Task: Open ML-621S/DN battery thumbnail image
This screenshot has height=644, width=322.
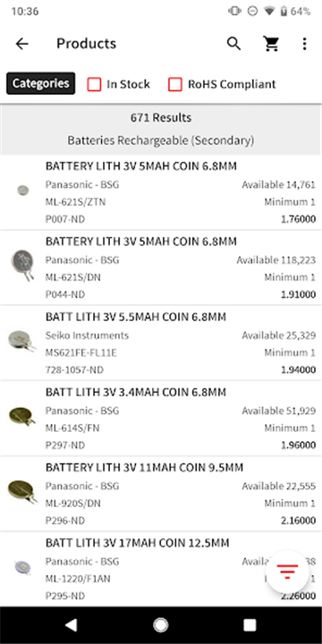Action: [x=22, y=265]
